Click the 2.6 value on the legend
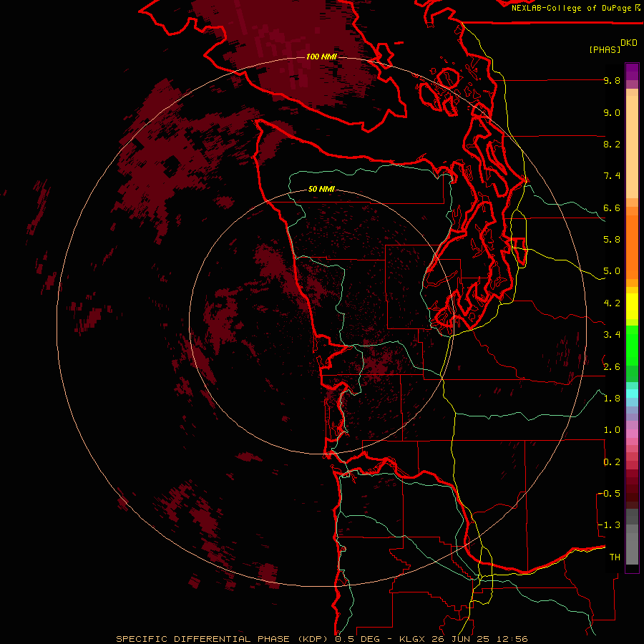This screenshot has height=644, width=644. (x=612, y=366)
